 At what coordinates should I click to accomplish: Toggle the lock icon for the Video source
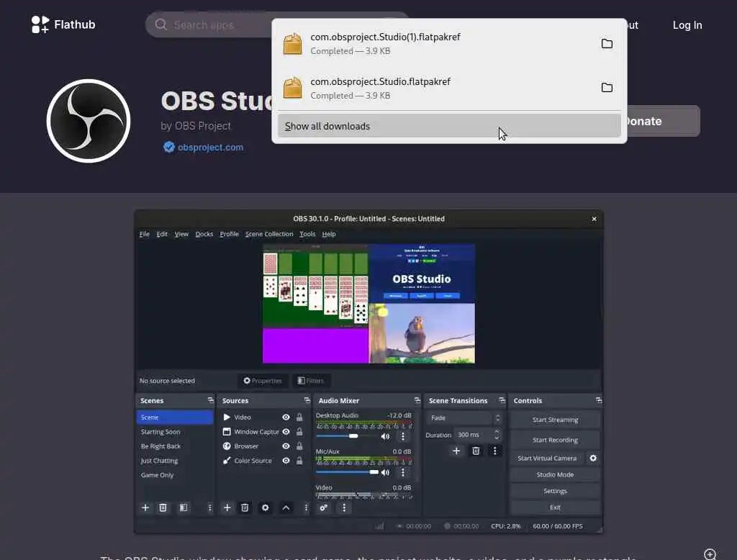[x=299, y=417]
